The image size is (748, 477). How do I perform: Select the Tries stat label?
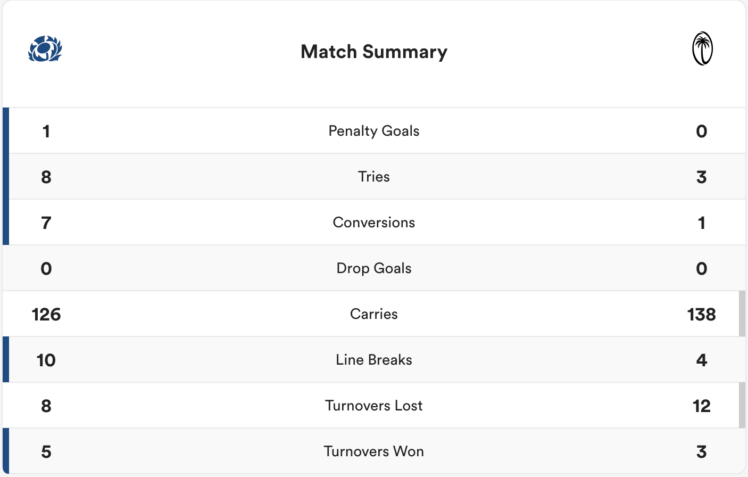tap(374, 177)
